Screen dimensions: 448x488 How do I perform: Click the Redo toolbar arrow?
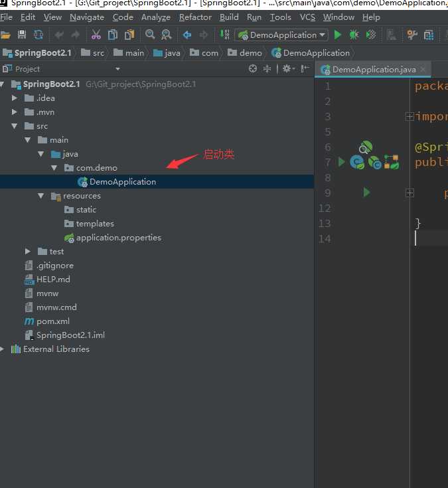pos(76,35)
